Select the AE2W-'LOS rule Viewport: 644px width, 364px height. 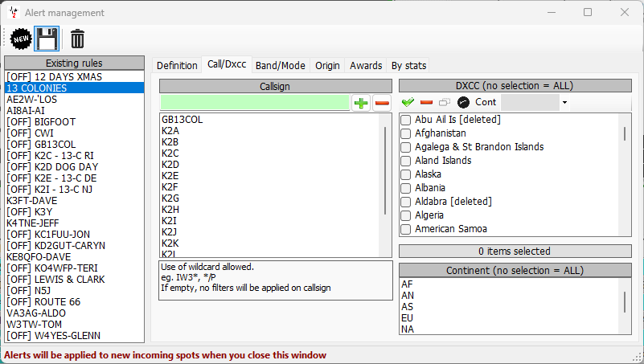(x=74, y=100)
